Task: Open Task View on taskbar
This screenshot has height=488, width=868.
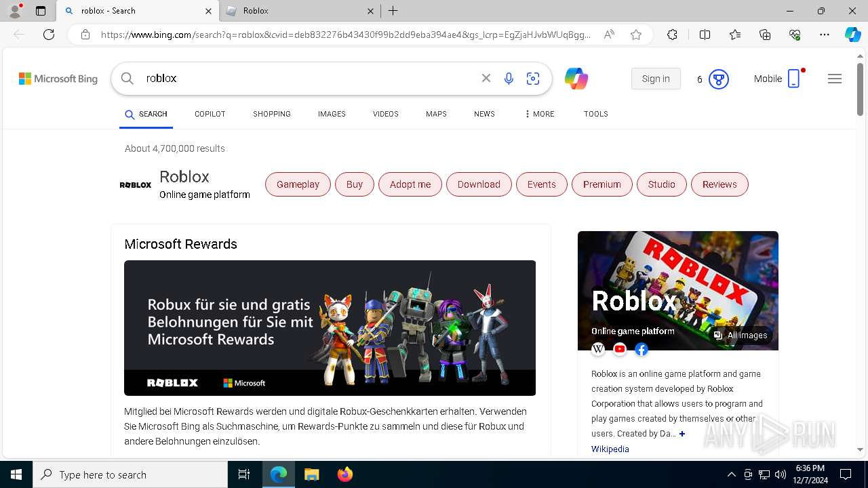Action: coord(245,474)
